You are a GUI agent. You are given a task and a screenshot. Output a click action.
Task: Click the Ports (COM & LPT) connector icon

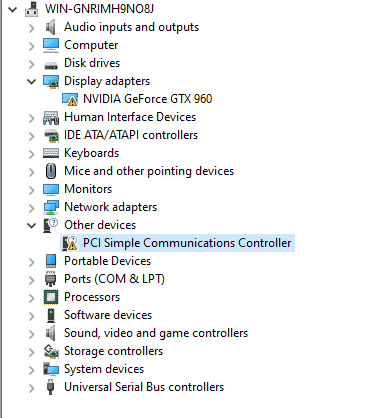point(50,279)
